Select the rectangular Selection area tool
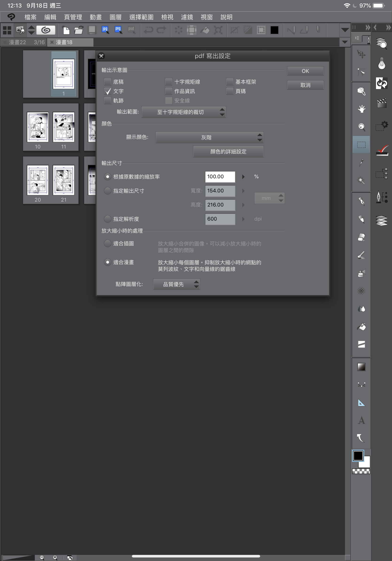 pos(361,145)
